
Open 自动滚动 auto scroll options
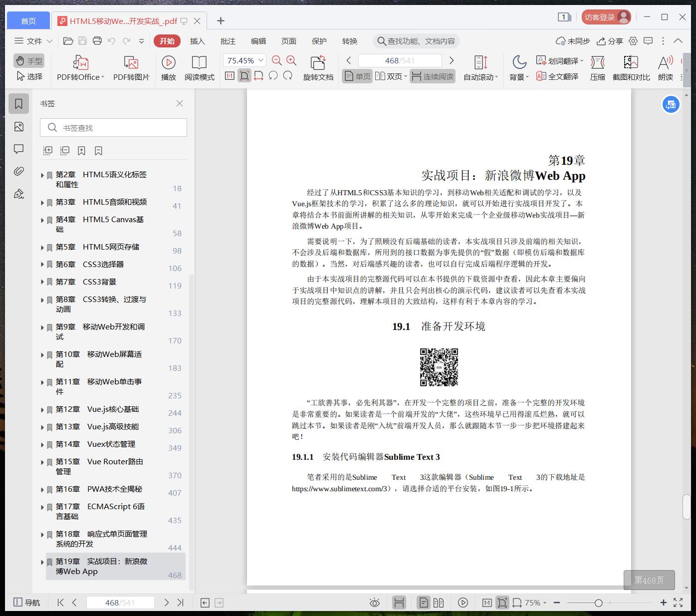coord(480,68)
